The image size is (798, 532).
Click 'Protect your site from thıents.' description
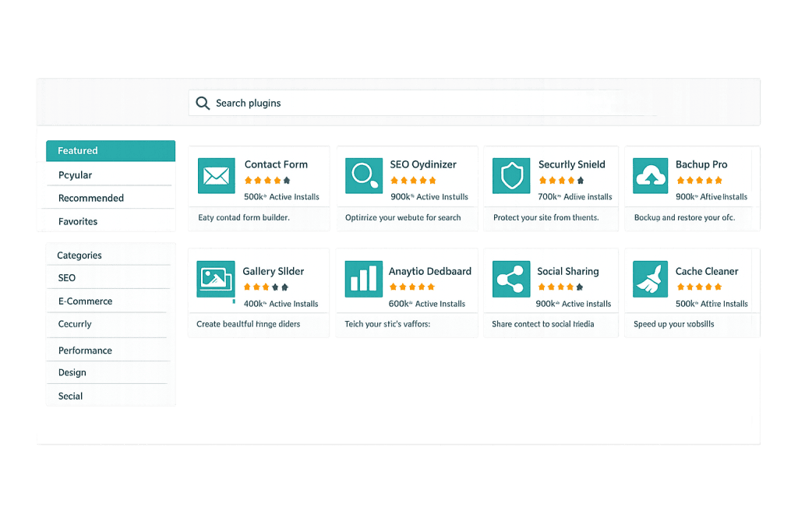point(546,217)
